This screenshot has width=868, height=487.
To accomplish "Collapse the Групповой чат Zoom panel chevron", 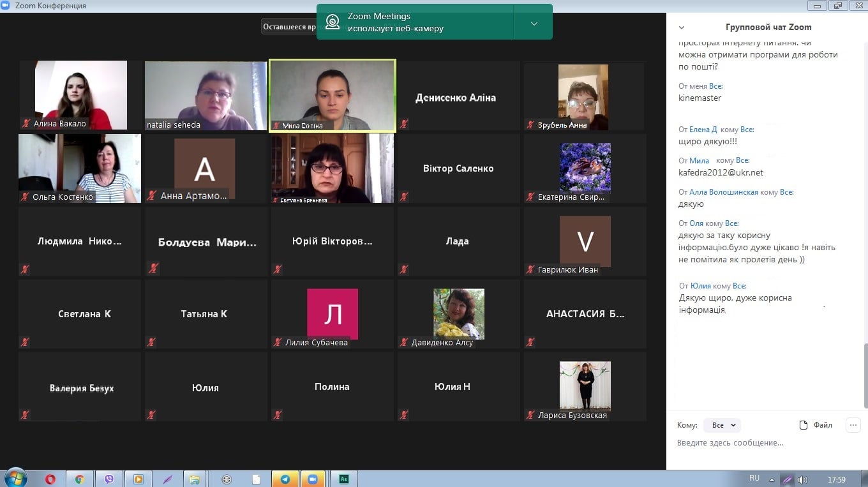I will [682, 27].
